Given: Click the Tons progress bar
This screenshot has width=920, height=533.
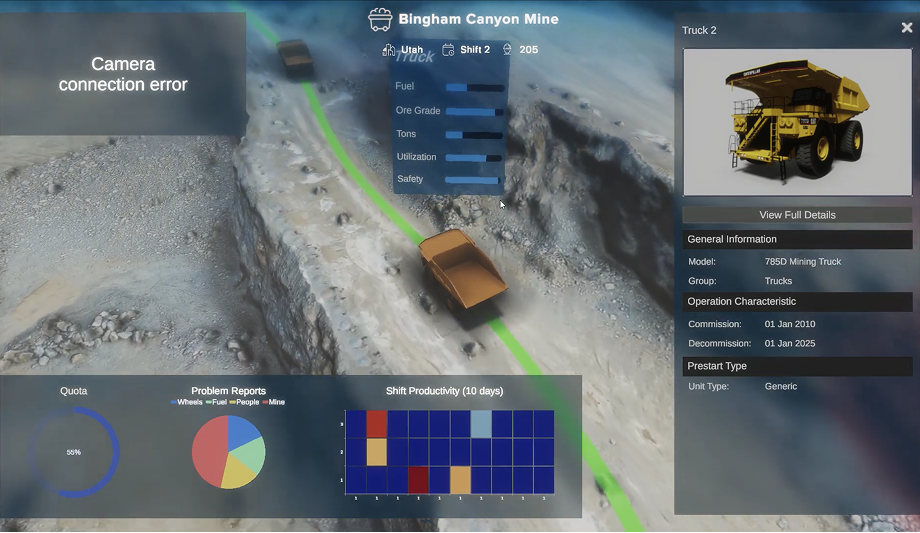Looking at the screenshot, I should click(x=475, y=135).
